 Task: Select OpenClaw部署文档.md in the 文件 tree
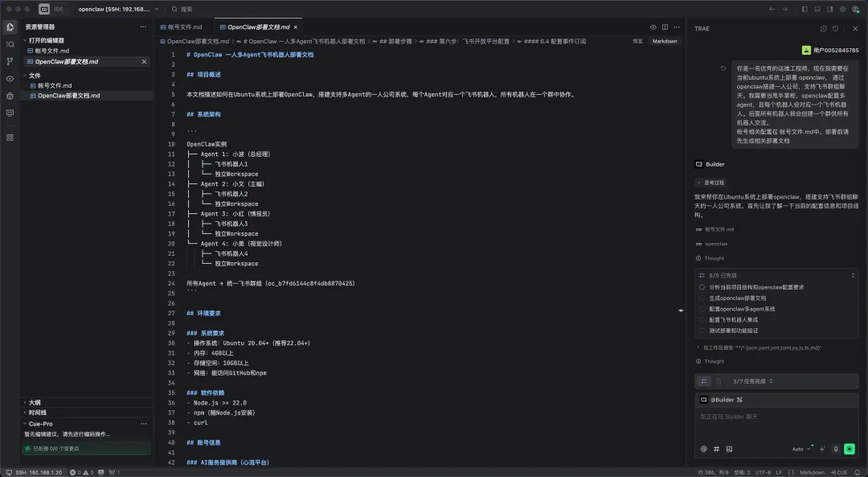pyautogui.click(x=68, y=96)
